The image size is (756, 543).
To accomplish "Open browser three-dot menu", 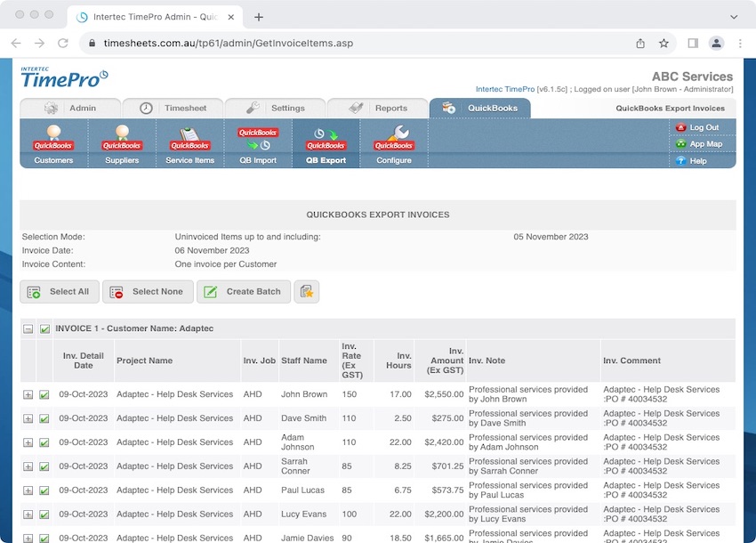I will click(x=740, y=44).
